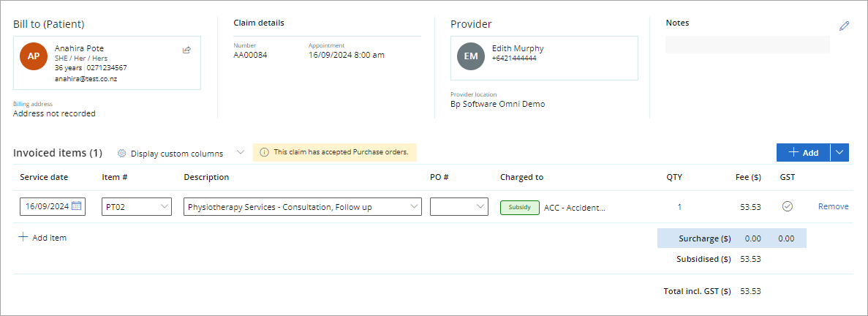Open the share icon on patient card

point(186,50)
